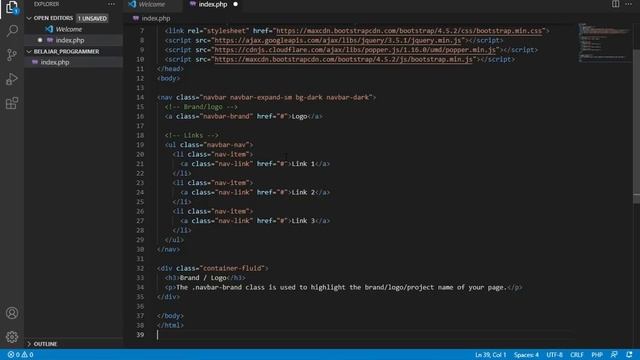Open the Search view in activity bar
The width and height of the screenshot is (640, 360).
(x=12, y=31)
